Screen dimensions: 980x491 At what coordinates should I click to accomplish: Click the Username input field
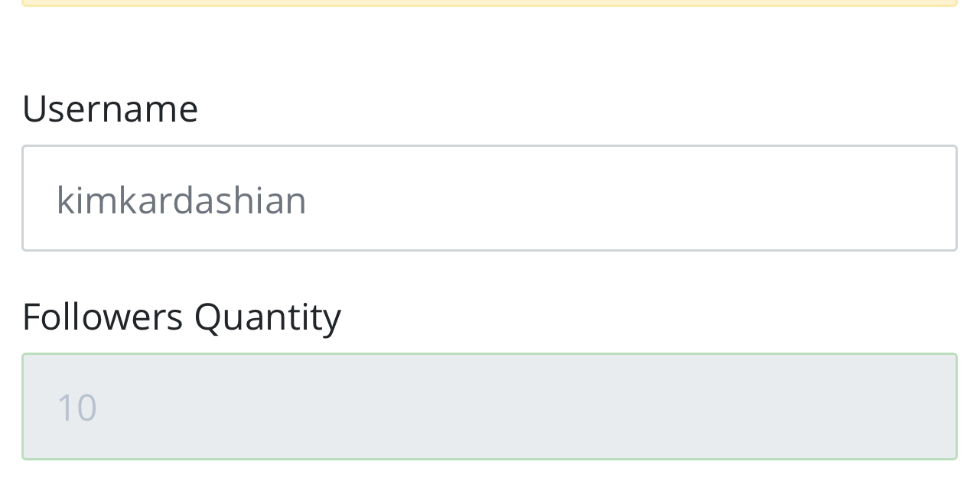click(490, 198)
